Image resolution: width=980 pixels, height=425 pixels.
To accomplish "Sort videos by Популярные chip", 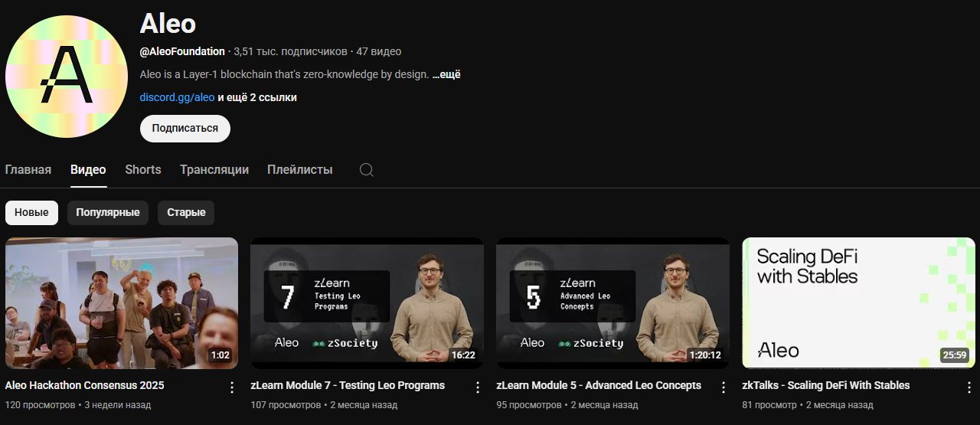I will point(108,212).
